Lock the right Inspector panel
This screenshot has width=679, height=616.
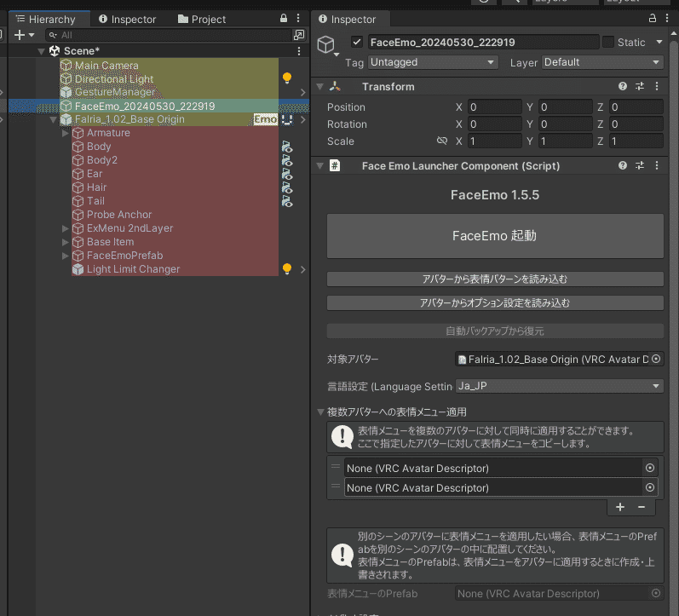click(x=652, y=18)
